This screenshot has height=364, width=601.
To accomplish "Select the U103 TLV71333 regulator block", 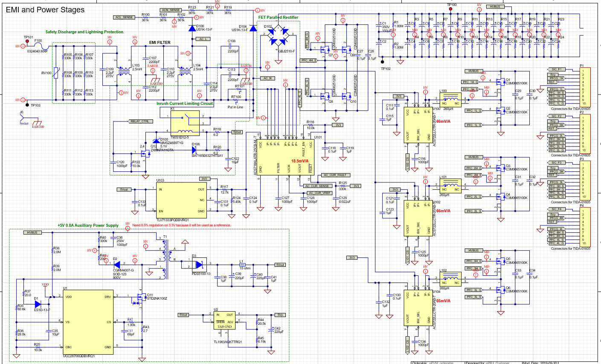I will pos(181,200).
